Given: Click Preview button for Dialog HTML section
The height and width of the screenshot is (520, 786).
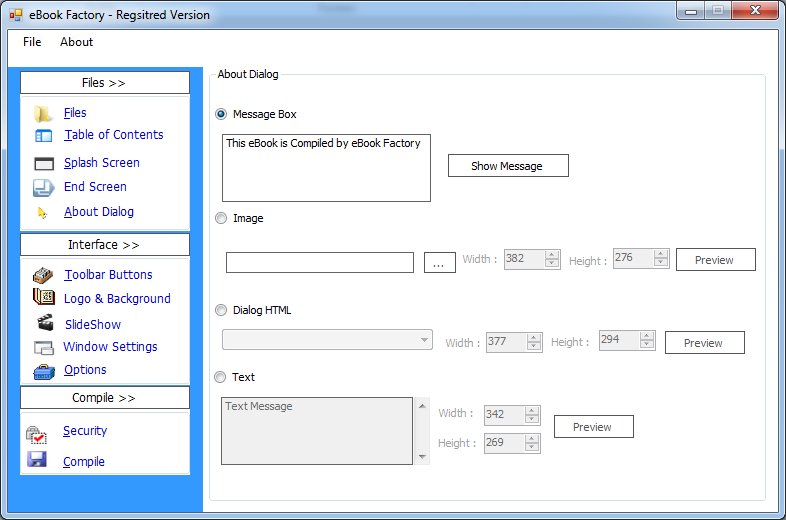Looking at the screenshot, I should pyautogui.click(x=704, y=342).
